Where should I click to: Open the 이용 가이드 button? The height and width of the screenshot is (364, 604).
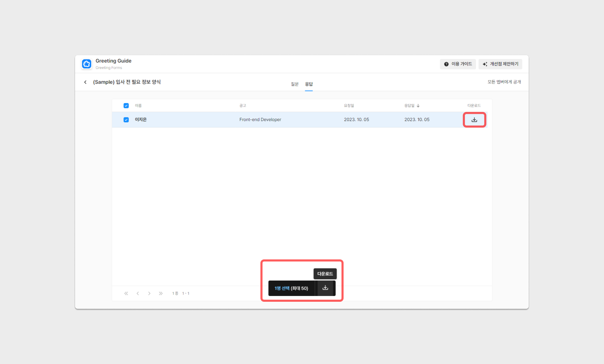[x=458, y=64]
